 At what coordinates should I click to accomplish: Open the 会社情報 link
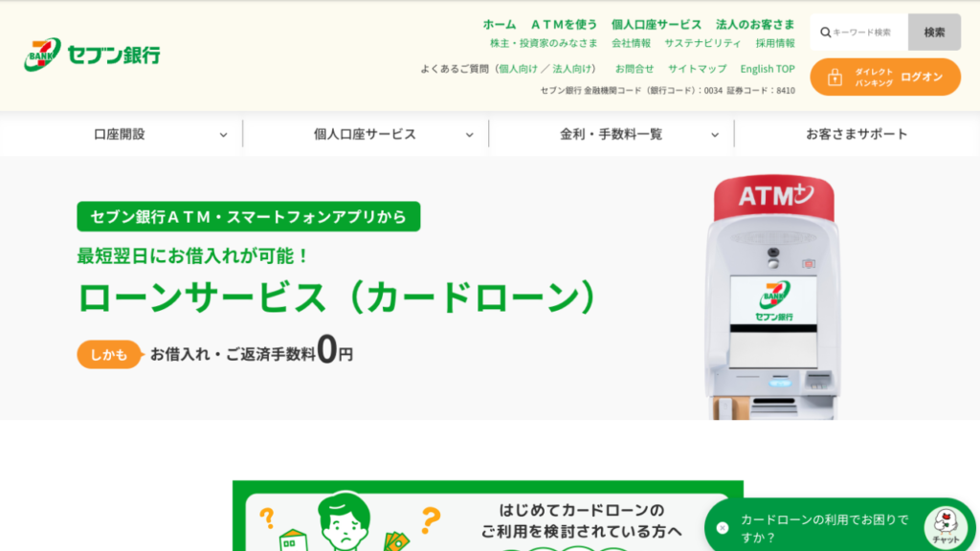point(631,43)
